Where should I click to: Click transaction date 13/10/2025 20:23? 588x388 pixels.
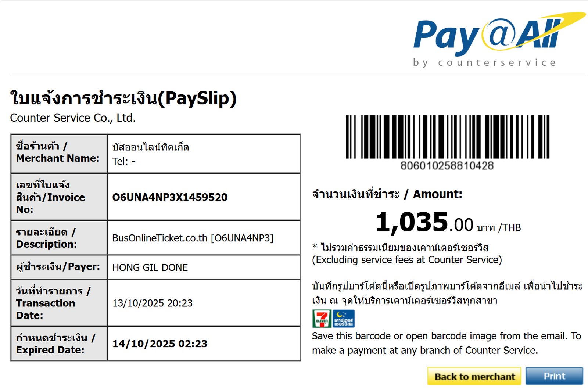(x=153, y=303)
